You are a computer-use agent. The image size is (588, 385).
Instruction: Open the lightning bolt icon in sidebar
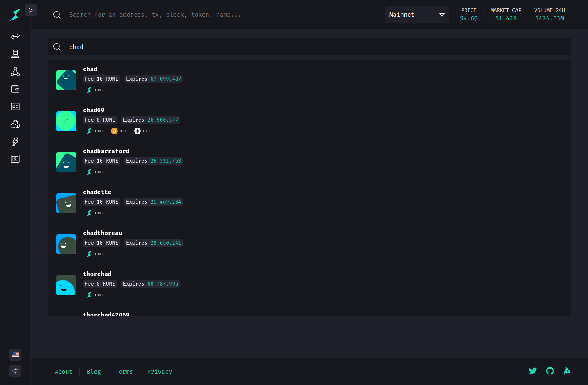pyautogui.click(x=15, y=141)
